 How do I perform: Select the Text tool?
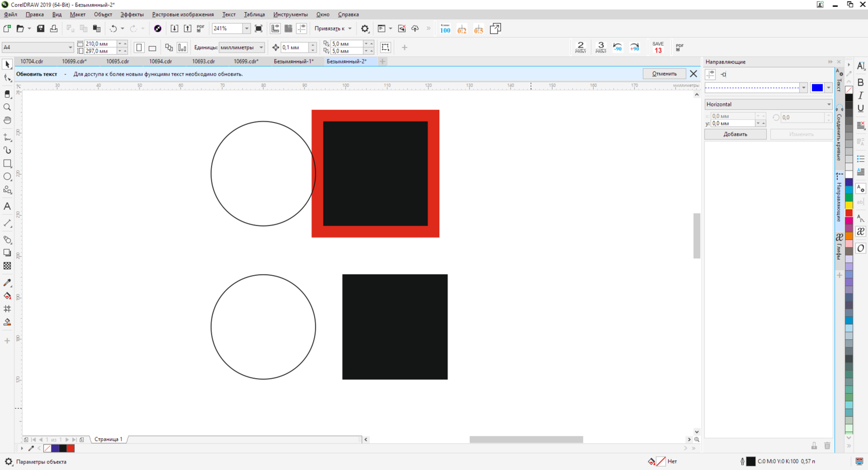pyautogui.click(x=7, y=206)
